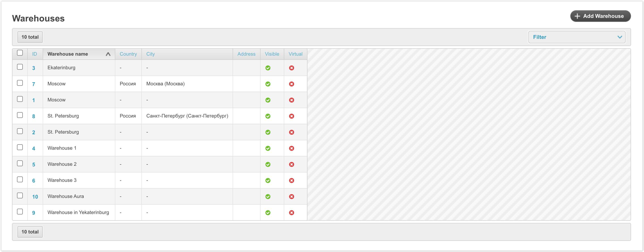Open warehouse ID 10 link
644x252 pixels.
pyautogui.click(x=35, y=197)
